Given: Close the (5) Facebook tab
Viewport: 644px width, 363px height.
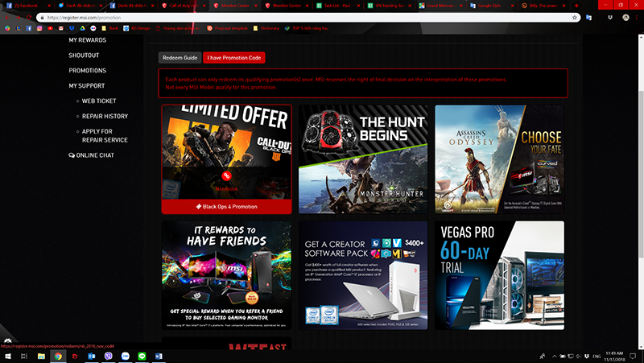Looking at the screenshot, I should click(49, 6).
